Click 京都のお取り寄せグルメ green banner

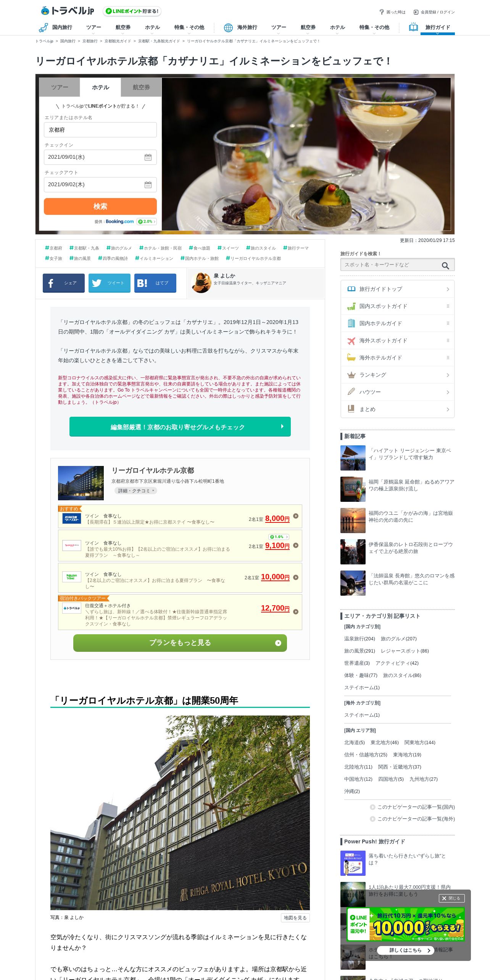coord(180,427)
